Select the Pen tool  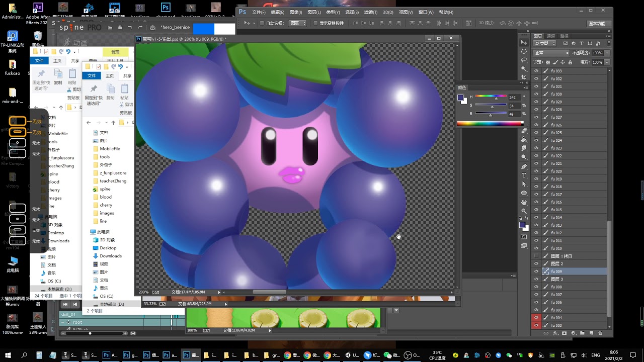(x=524, y=167)
